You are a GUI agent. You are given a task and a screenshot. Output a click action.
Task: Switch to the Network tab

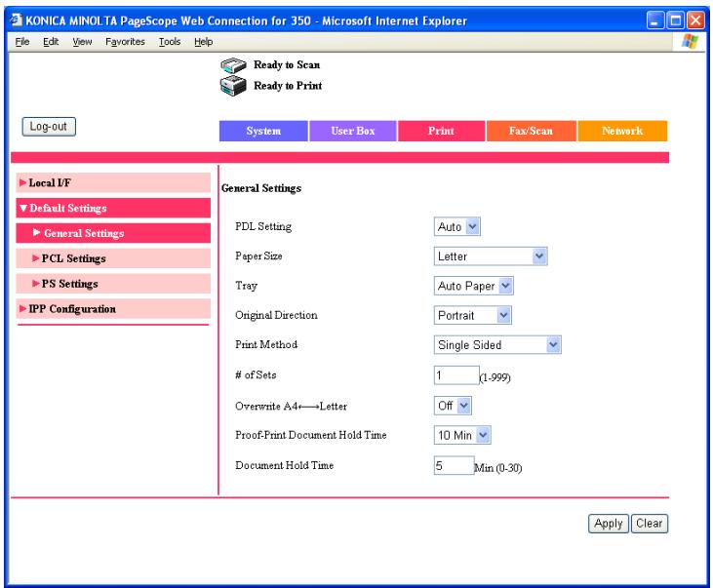622,131
